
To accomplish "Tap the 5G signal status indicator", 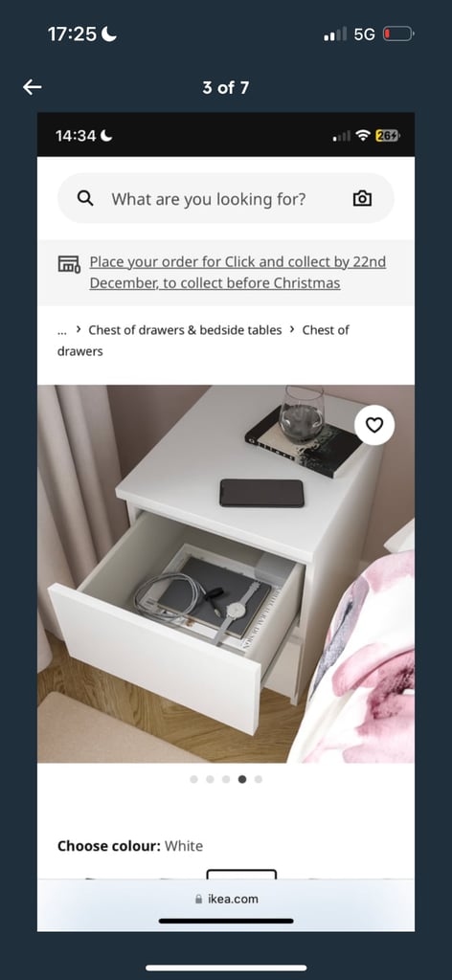I will [364, 34].
